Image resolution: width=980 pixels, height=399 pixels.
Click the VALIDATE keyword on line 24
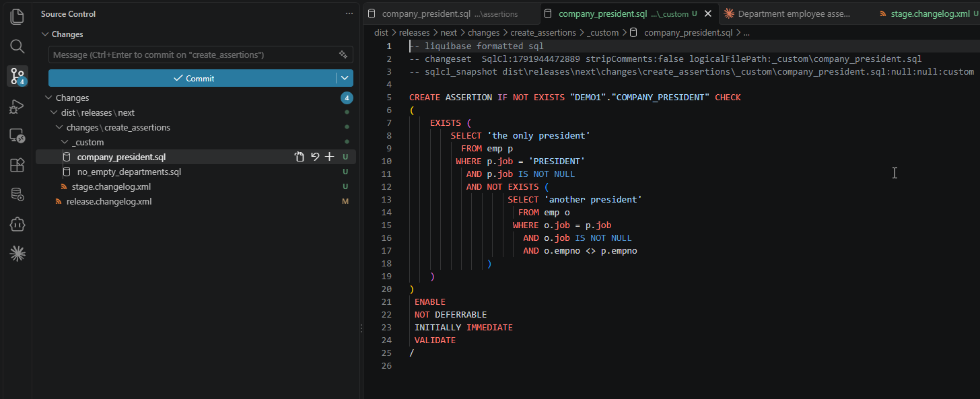point(435,340)
